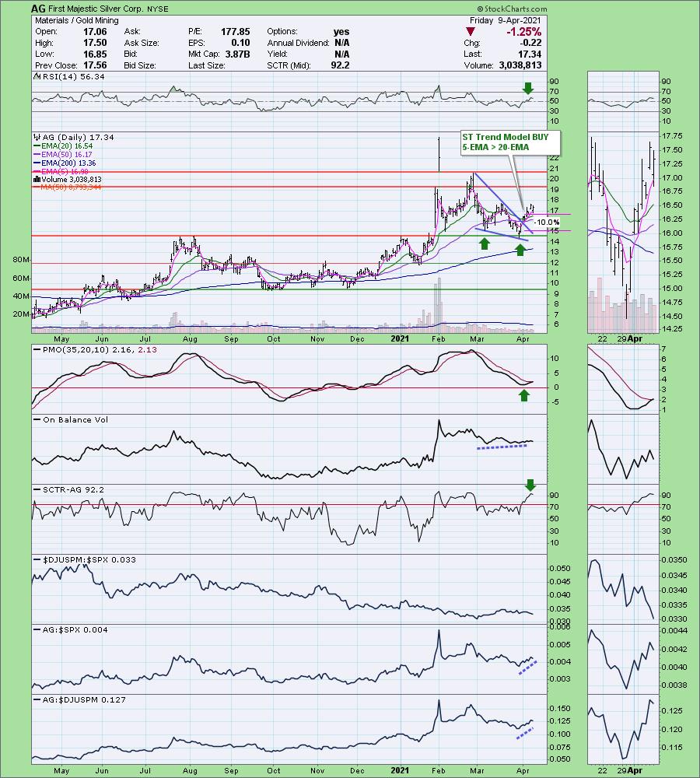Click the Materials / Gold Mining sector label
Viewport: 700px width, 778px height.
click(77, 20)
